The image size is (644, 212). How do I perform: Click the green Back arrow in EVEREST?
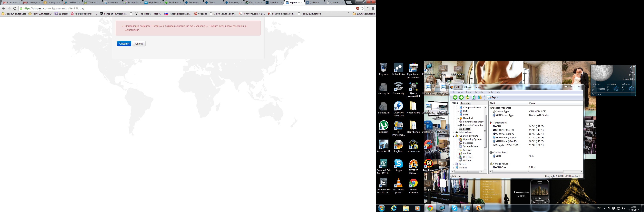tap(455, 97)
